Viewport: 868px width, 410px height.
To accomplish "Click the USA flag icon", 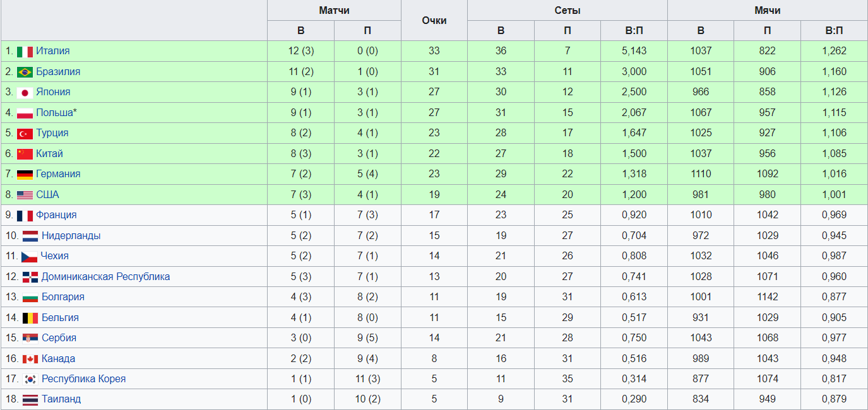I will point(25,195).
